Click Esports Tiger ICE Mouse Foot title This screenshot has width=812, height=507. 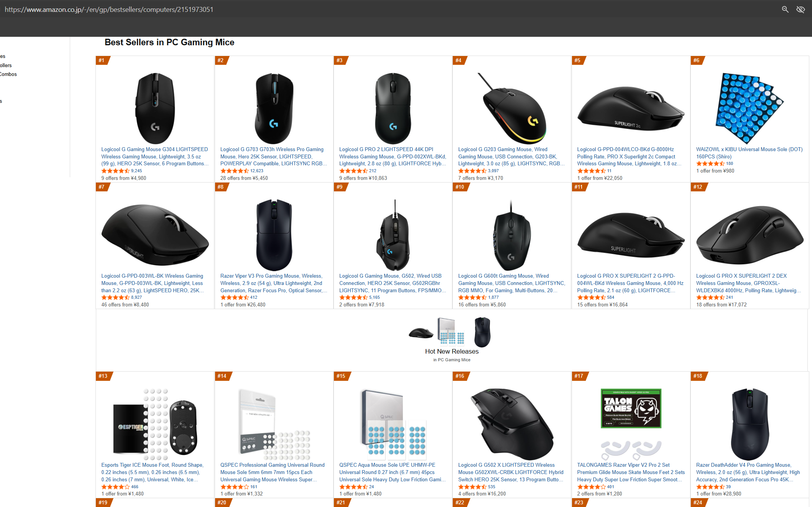coord(152,472)
